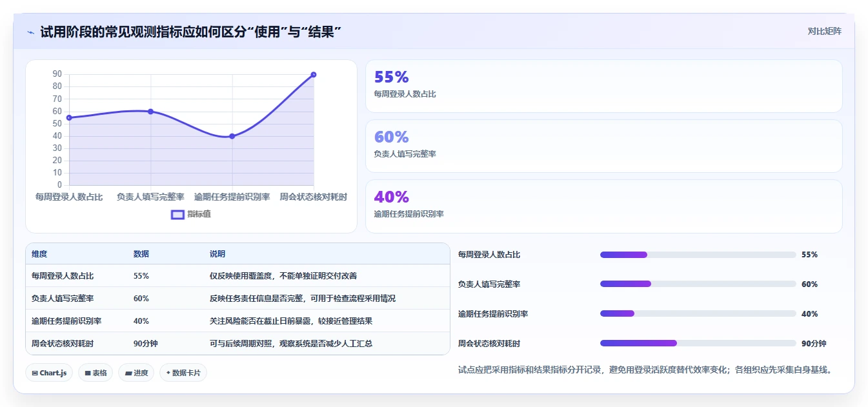Click the 90分钟 progress value
Image resolution: width=868 pixels, height=407 pixels.
click(x=814, y=344)
